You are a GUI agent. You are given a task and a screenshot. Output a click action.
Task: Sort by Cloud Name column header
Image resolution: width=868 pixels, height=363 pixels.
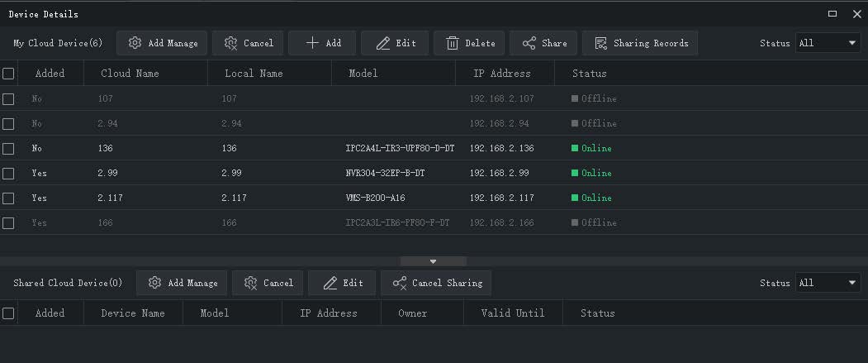(145, 73)
